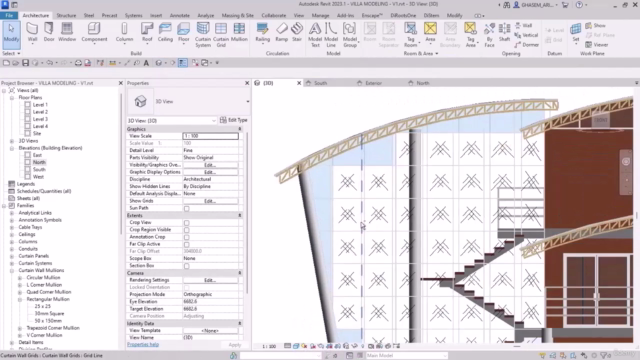The width and height of the screenshot is (640, 360).
Task: Click Edit for Graphic Display Options
Action: pyautogui.click(x=210, y=172)
